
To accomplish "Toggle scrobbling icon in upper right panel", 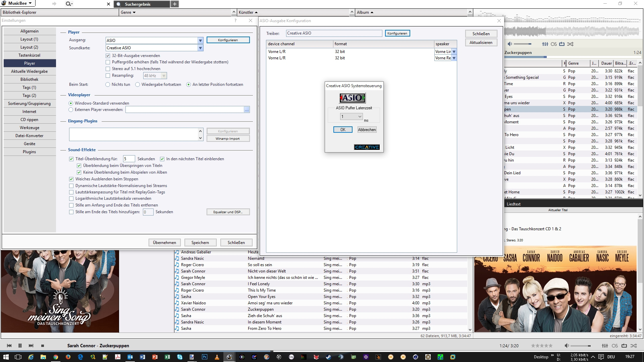I will click(554, 44).
